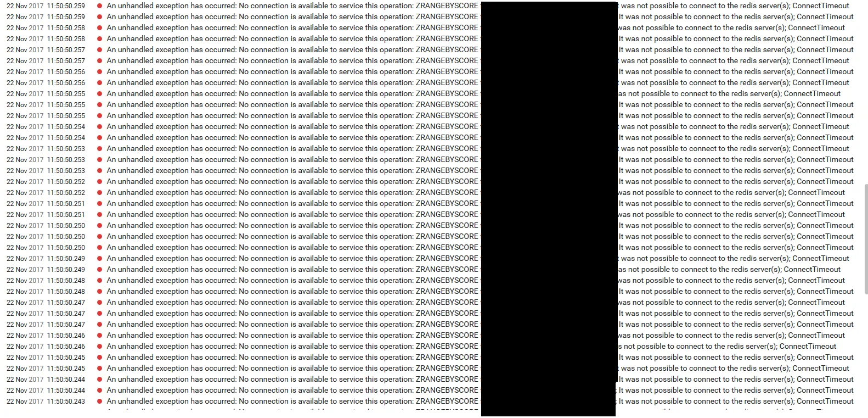Open the timestamp of the second 11:50:50.259 entry
Viewport: 868px width, 418px height.
pyautogui.click(x=46, y=17)
